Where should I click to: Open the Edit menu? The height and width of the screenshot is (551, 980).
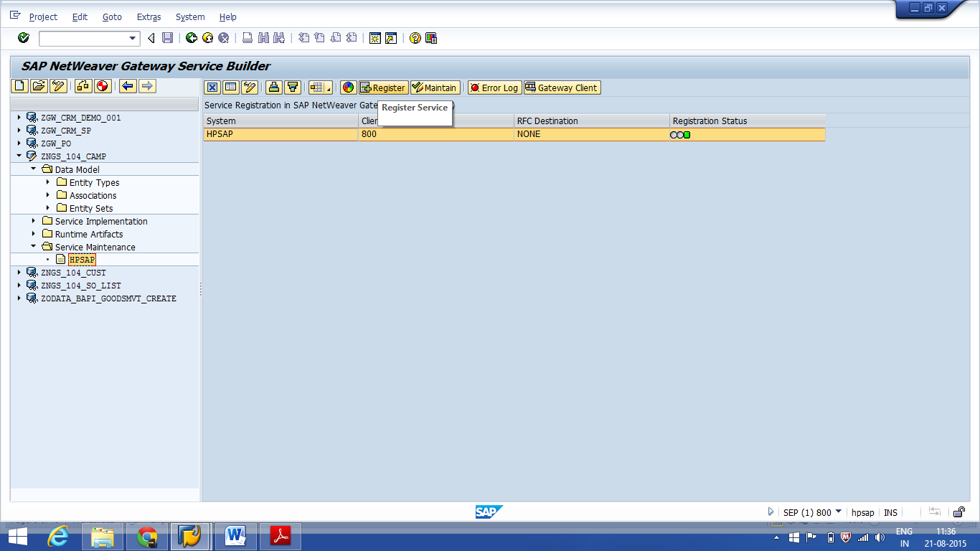pos(80,17)
